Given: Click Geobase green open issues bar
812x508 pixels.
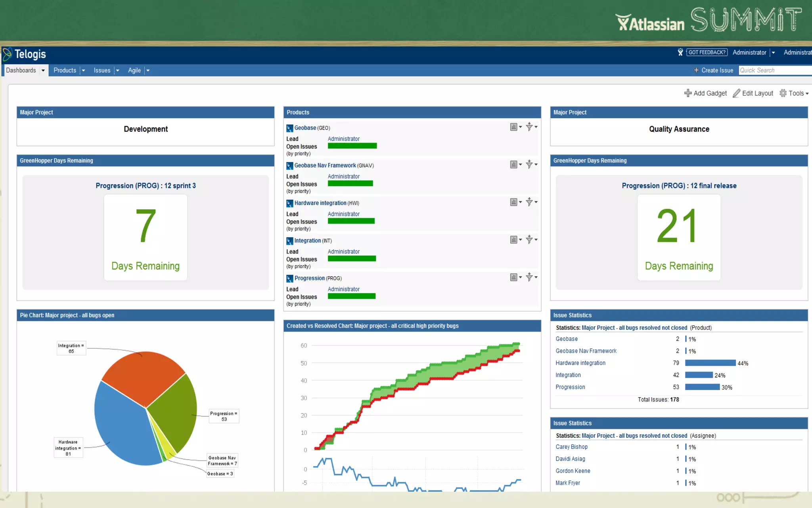Looking at the screenshot, I should coord(352,146).
